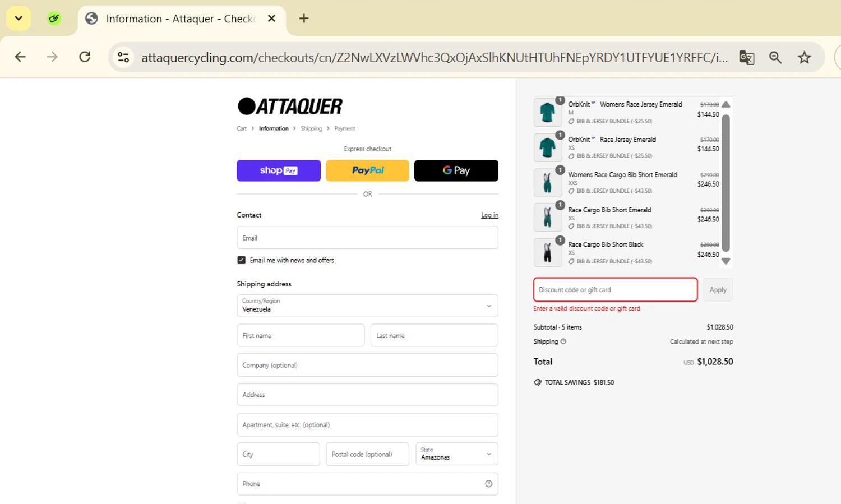The image size is (841, 504).
Task: Click the City field
Action: click(x=278, y=454)
